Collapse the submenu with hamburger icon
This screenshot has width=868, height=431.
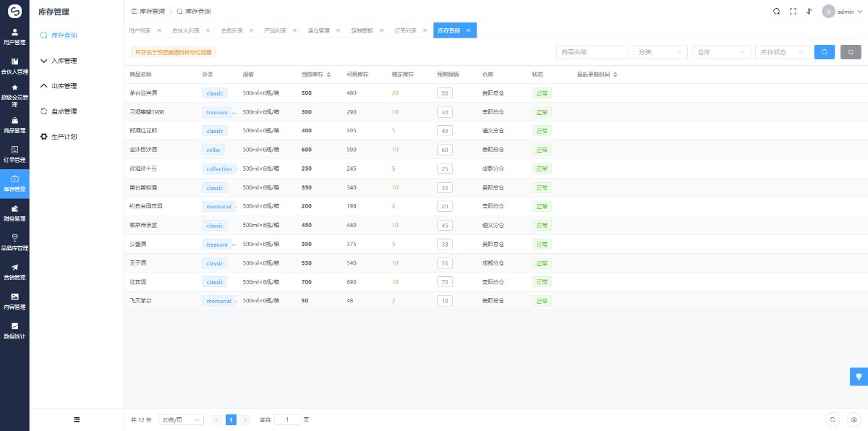[x=77, y=419]
